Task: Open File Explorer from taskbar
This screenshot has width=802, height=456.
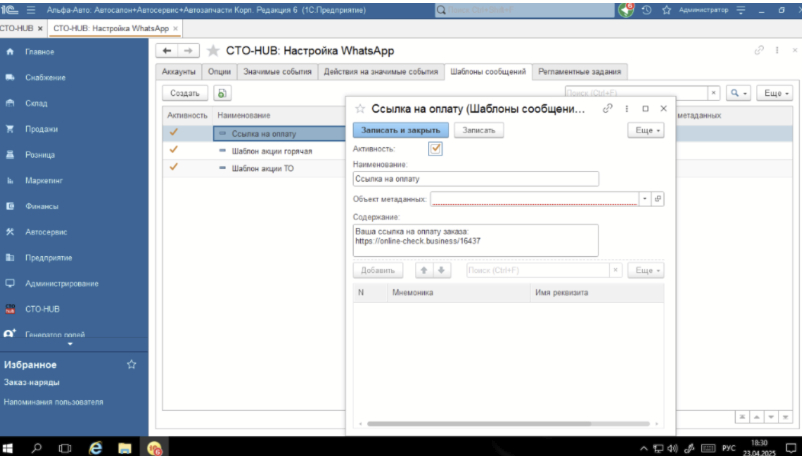Action: point(125,448)
